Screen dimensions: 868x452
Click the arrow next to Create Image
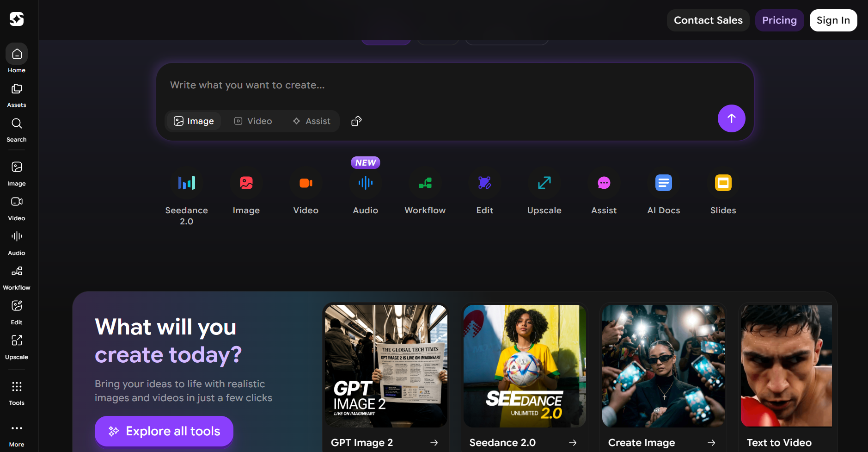[711, 443]
